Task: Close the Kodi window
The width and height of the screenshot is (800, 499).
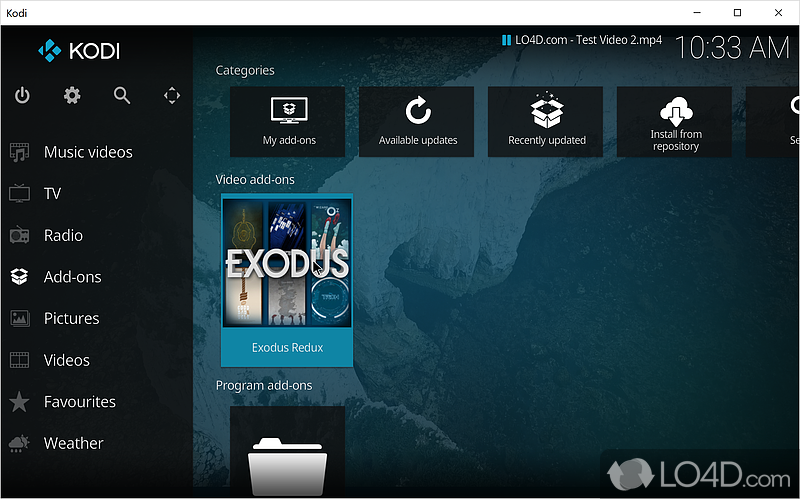Action: click(778, 13)
